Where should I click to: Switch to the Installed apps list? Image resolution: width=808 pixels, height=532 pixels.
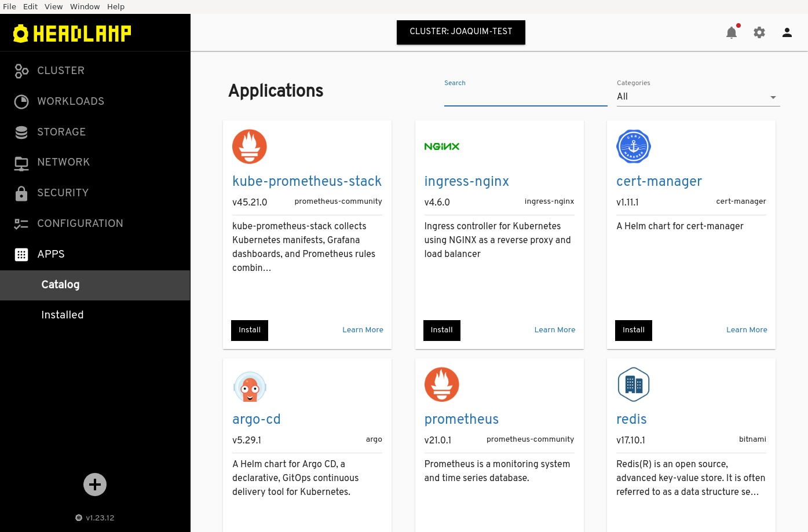[62, 315]
